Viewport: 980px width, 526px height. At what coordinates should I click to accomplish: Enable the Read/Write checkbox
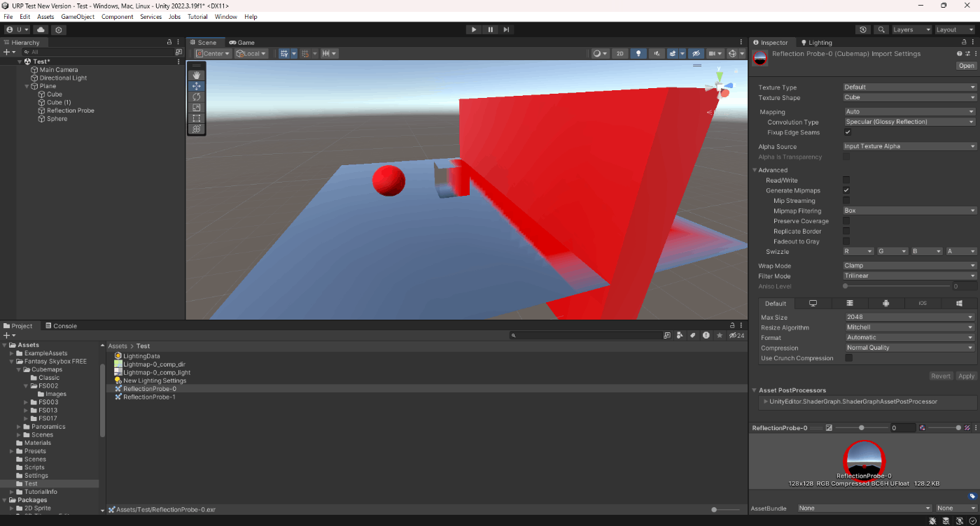846,180
